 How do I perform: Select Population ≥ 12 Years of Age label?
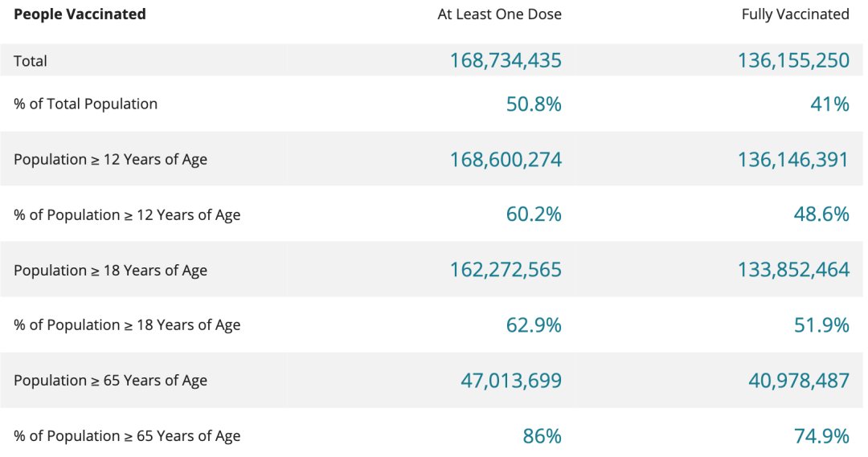110,160
